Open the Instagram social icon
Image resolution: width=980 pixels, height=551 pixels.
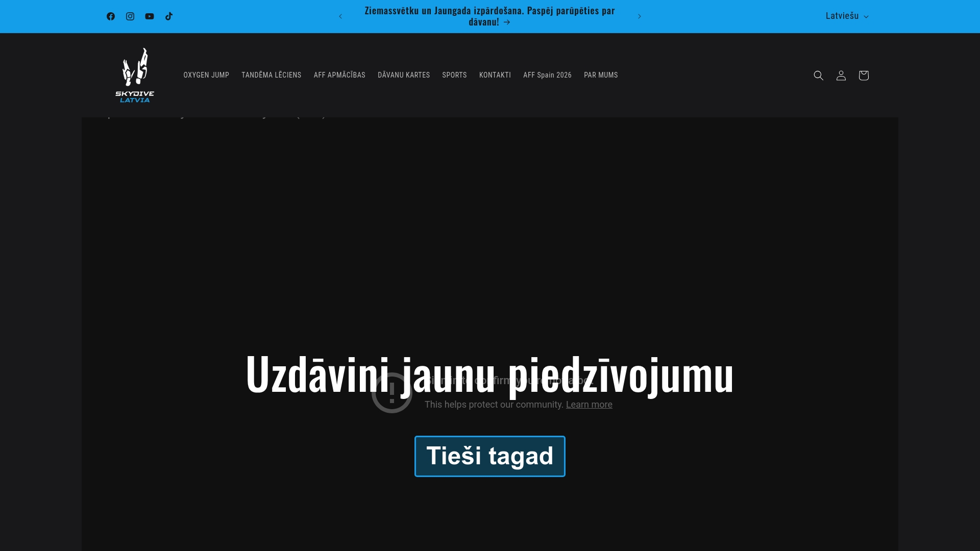[x=130, y=16]
